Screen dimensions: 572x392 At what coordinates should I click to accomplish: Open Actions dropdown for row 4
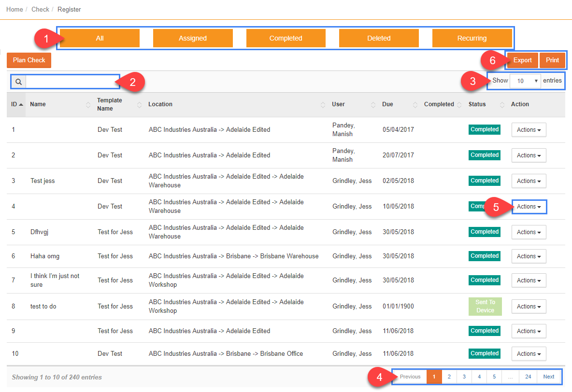(x=529, y=206)
